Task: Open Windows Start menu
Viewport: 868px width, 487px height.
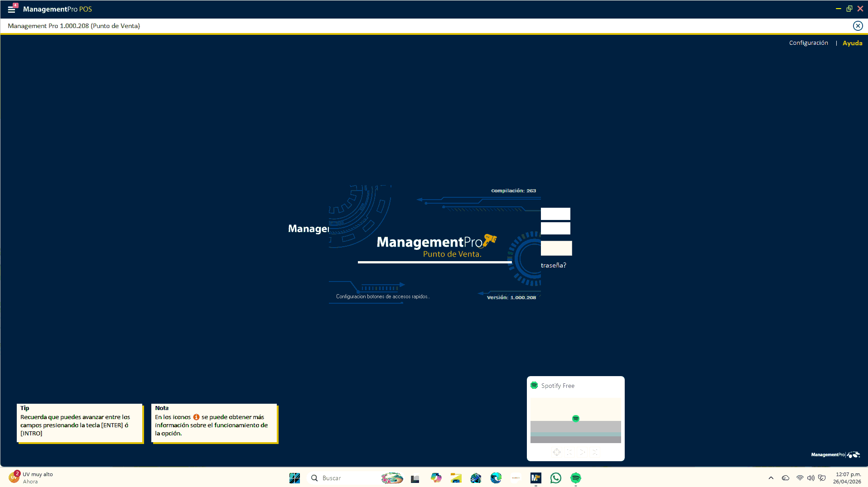Action: (294, 478)
